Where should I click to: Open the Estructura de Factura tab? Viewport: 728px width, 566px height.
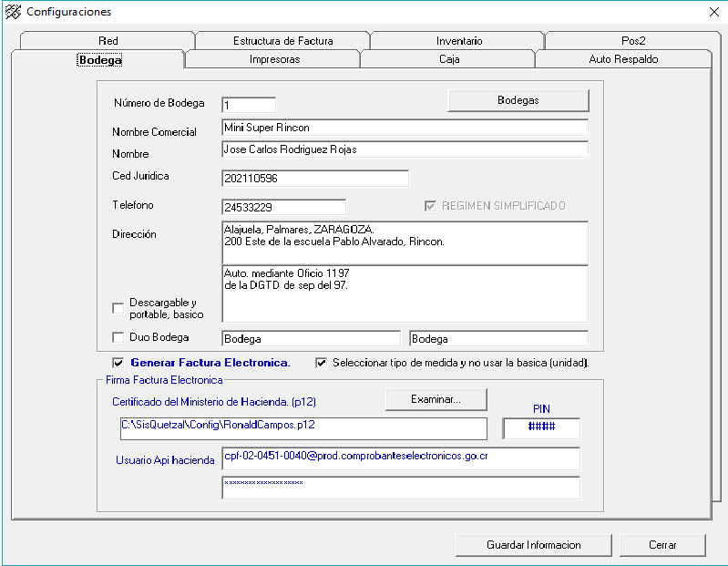(282, 41)
